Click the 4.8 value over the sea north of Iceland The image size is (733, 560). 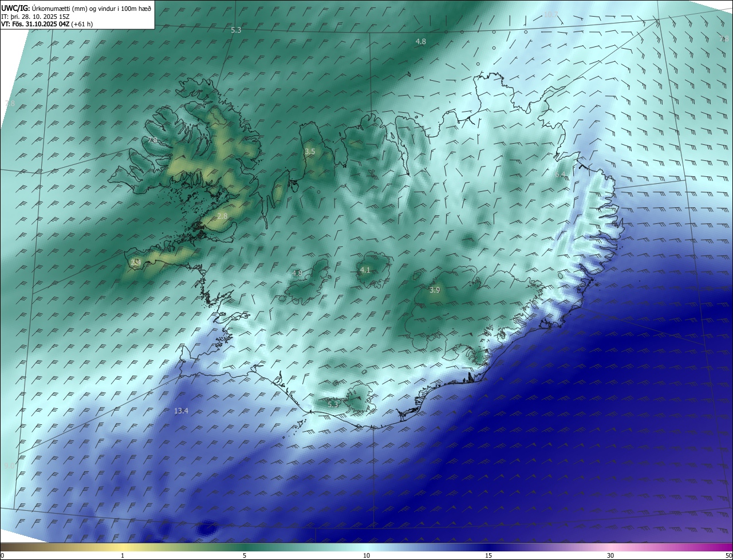tap(421, 42)
